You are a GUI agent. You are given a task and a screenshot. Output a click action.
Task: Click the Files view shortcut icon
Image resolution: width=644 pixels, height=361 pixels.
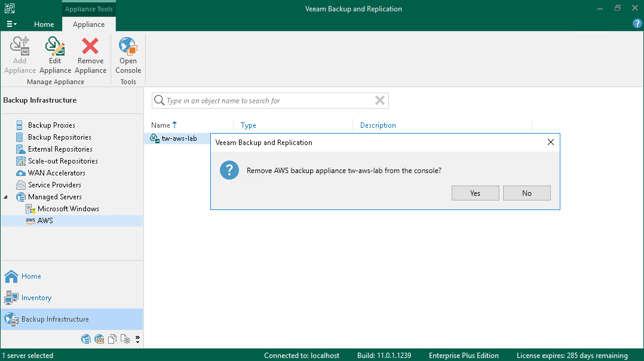(x=112, y=339)
